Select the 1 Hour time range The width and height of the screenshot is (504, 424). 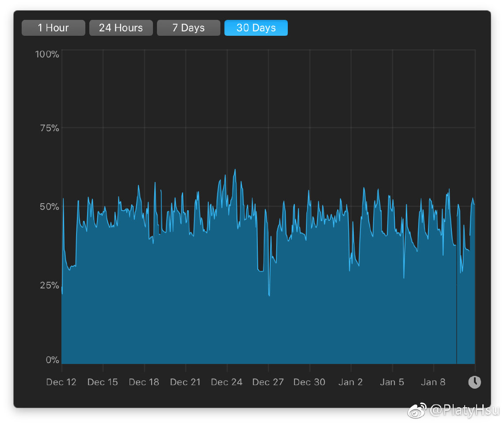[x=53, y=28]
